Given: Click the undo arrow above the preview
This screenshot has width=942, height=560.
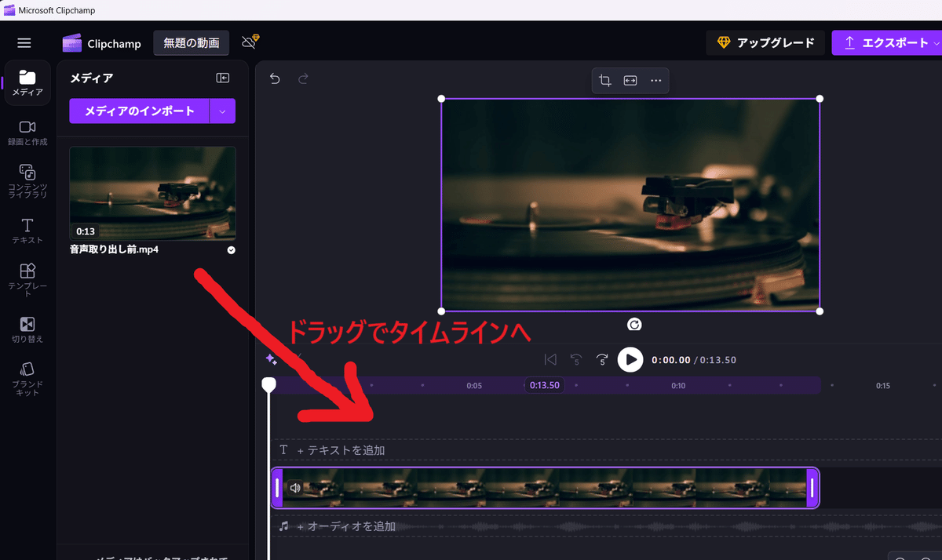Looking at the screenshot, I should [275, 79].
